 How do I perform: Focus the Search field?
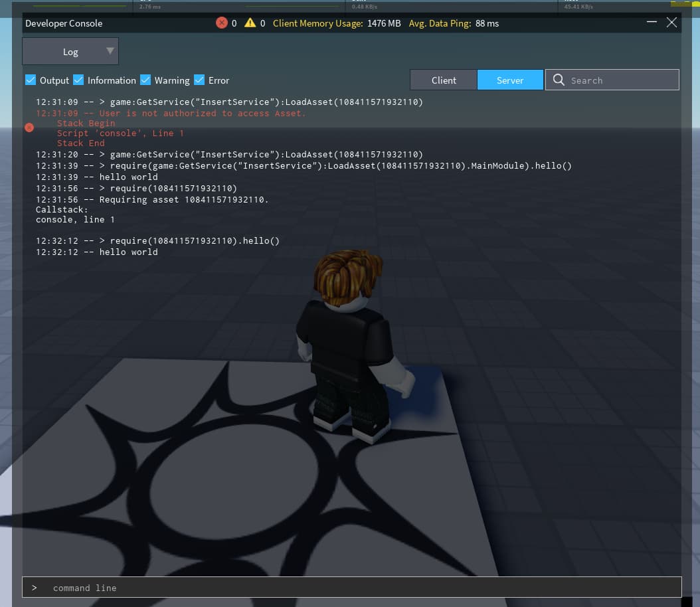click(x=612, y=80)
